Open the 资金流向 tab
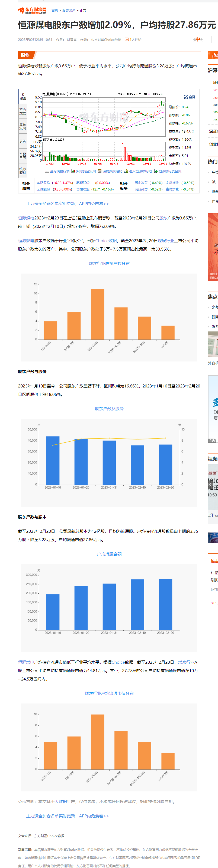The image size is (218, 868). [x=23, y=126]
